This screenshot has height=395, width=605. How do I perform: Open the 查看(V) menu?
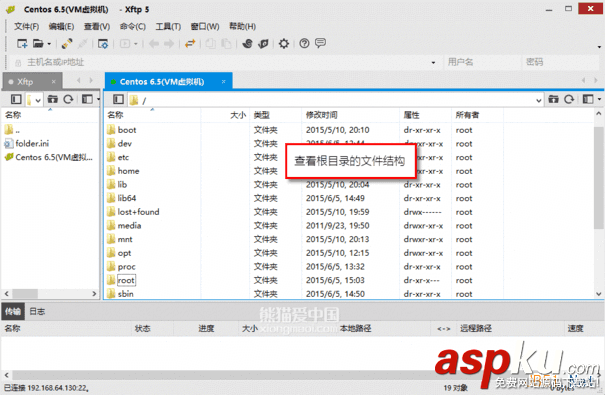(x=97, y=26)
